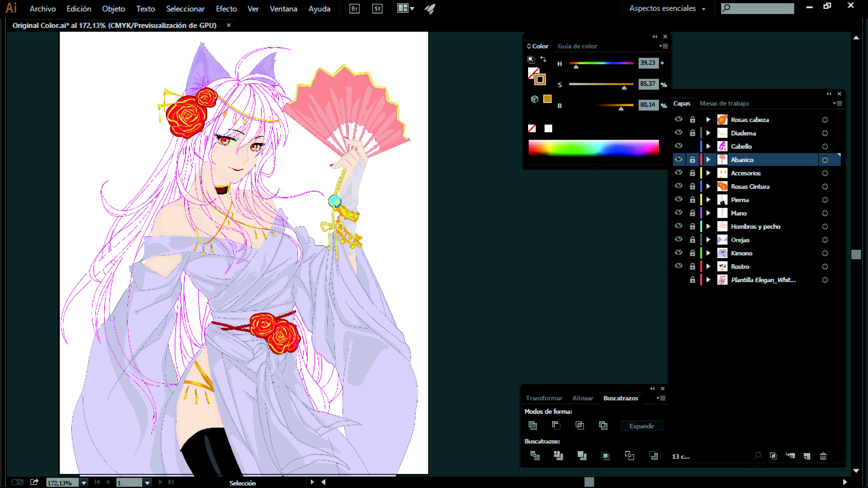This screenshot has height=488, width=868.
Task: Hide the Rosas cabeza layer
Action: 679,119
